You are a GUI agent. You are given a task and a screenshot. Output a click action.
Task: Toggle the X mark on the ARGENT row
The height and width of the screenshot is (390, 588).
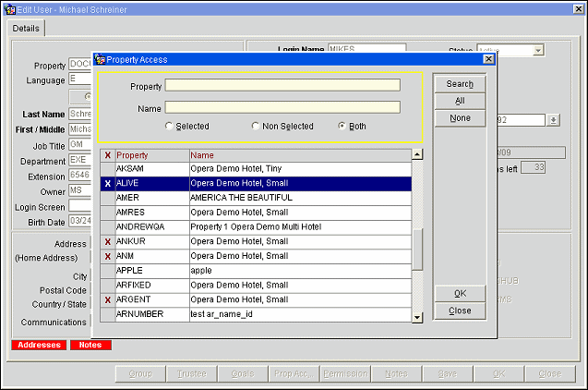107,300
